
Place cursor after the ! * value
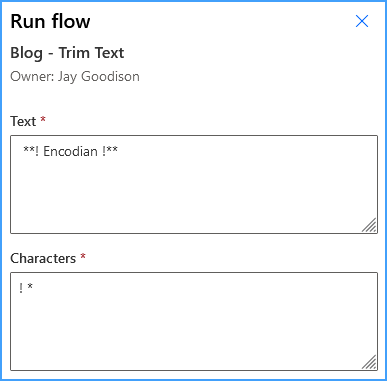[x=33, y=288]
